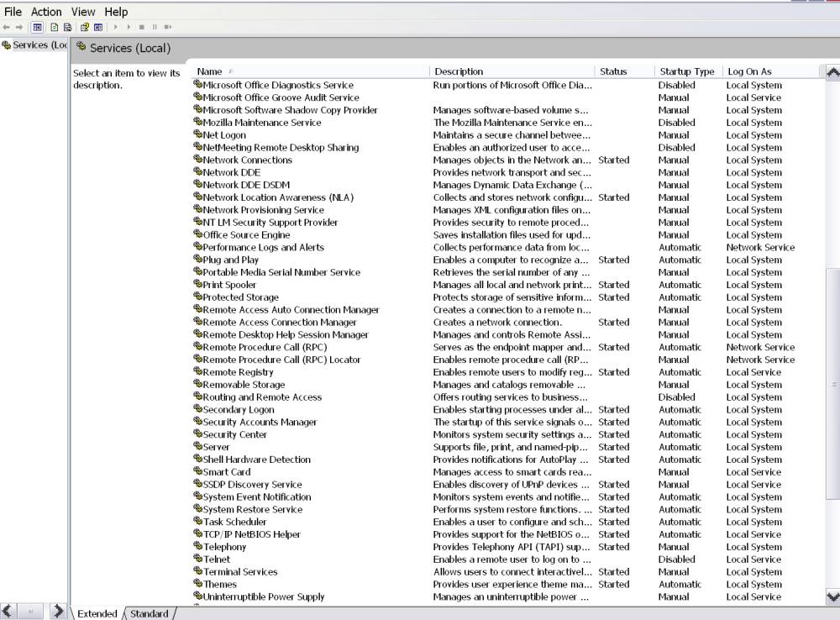Screen dimensions: 840x620
Task: Click the vertical scrollbar thumb
Action: click(832, 383)
